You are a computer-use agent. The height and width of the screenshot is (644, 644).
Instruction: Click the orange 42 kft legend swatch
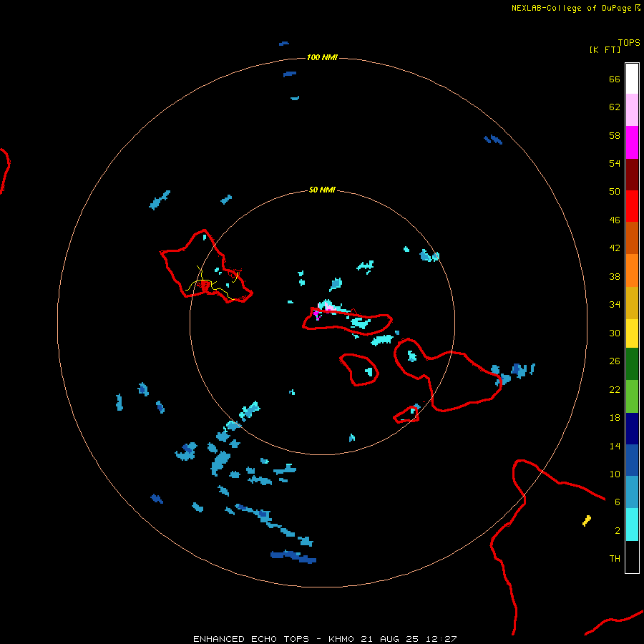(x=632, y=270)
